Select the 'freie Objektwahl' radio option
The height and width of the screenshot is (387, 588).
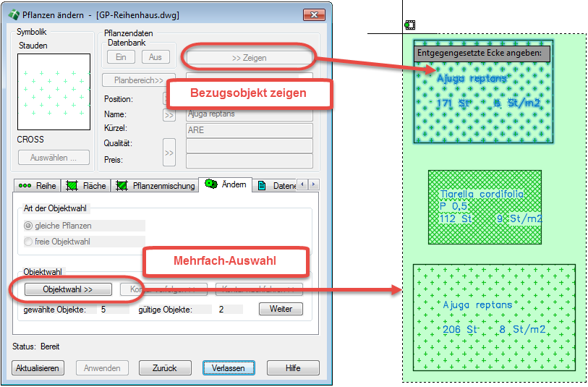29,242
